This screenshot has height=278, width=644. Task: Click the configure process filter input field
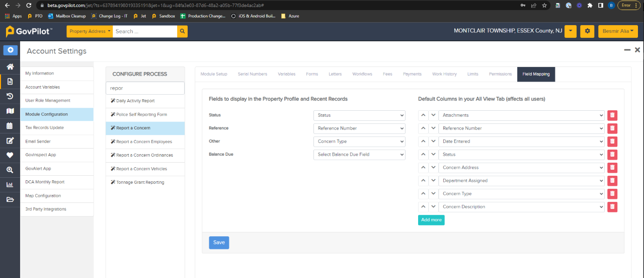[145, 88]
